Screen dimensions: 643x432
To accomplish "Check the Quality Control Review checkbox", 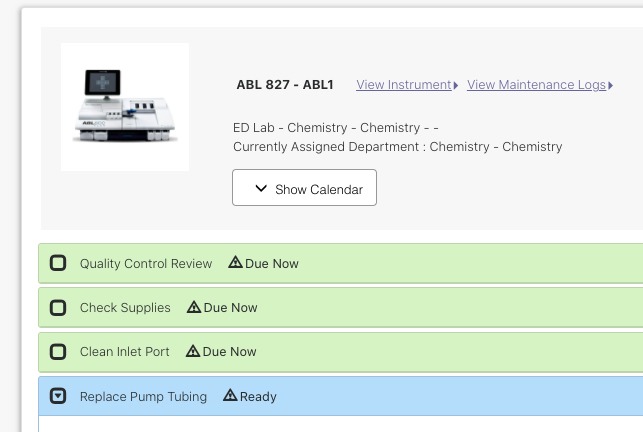I will coord(58,263).
